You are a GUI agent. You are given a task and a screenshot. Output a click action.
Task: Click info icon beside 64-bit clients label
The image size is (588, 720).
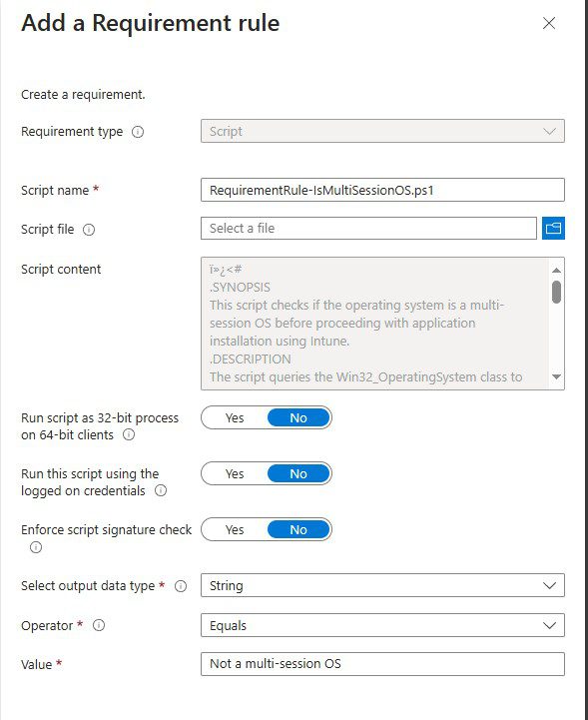click(129, 434)
